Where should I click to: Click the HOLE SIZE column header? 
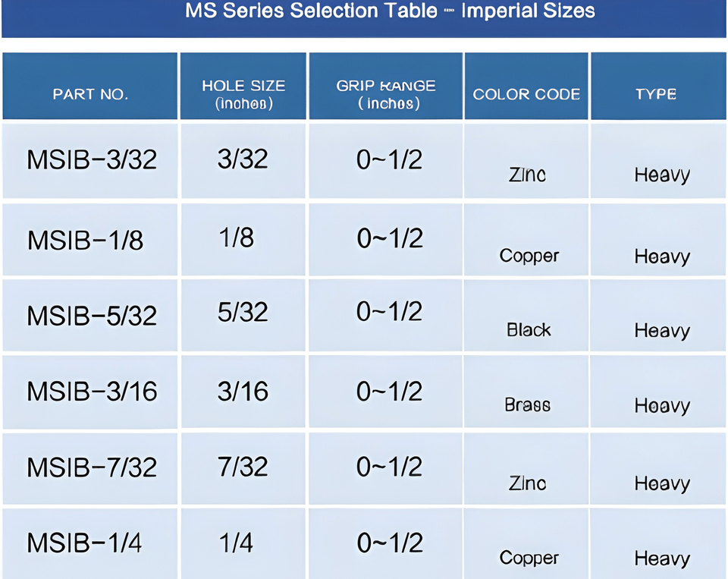click(x=243, y=94)
